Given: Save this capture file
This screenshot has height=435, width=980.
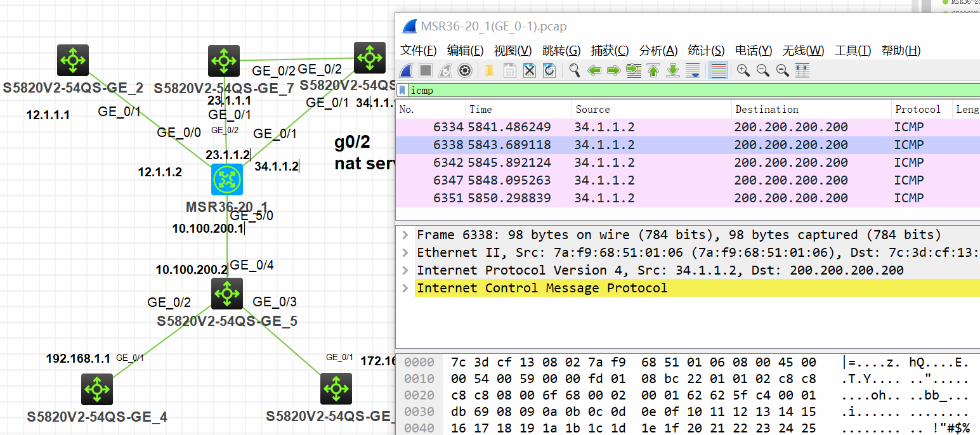Looking at the screenshot, I should 509,70.
